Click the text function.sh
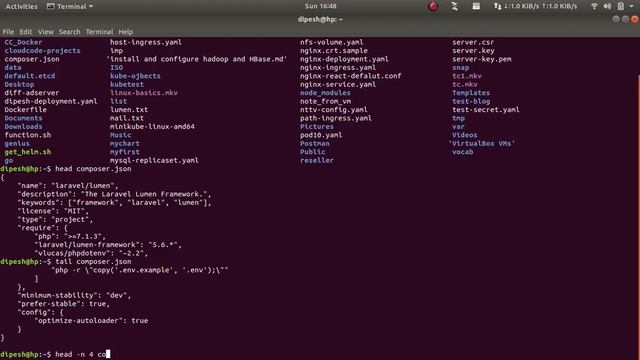Screen dimensions: 640x360 point(28,135)
